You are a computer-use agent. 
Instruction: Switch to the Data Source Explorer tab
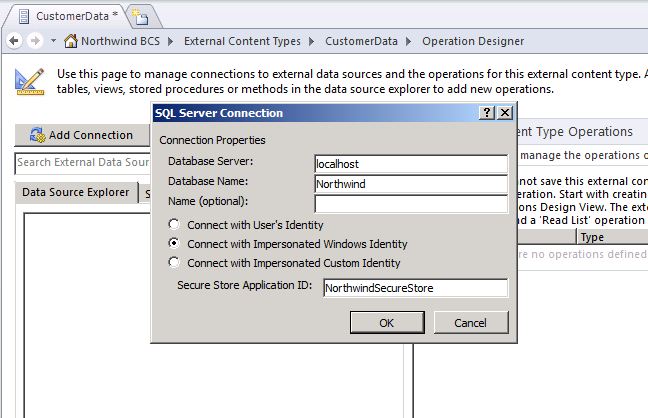pyautogui.click(x=76, y=192)
